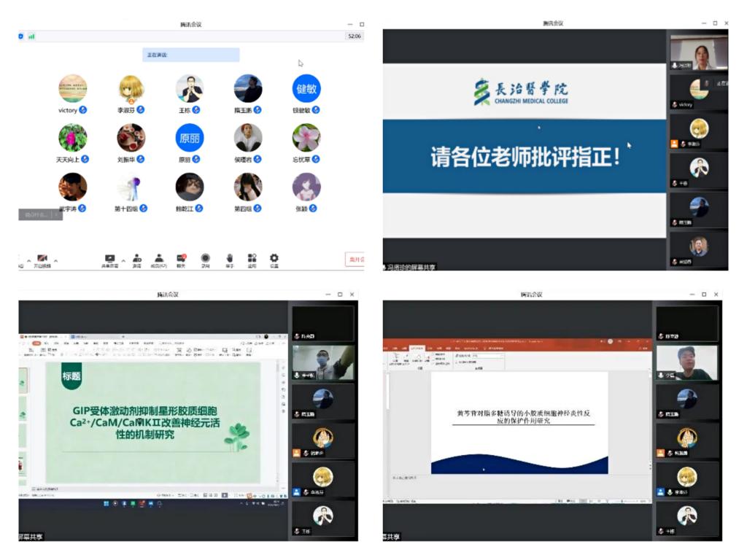Viewport: 747px width, 560px height.
Task: Toggle microphone badge next to victory
Action: 83,110
